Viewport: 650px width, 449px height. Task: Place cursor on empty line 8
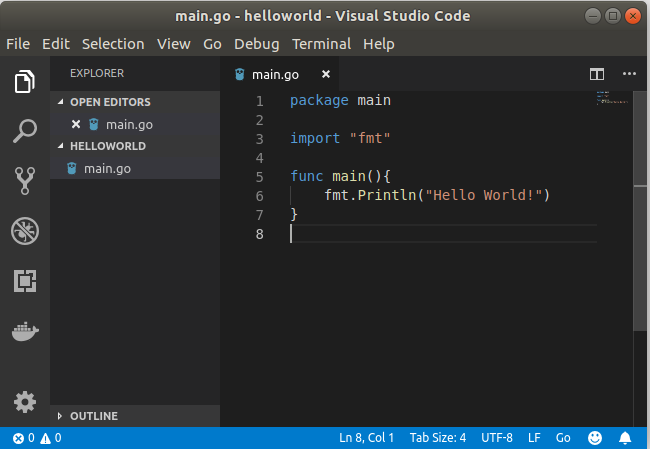pos(443,233)
